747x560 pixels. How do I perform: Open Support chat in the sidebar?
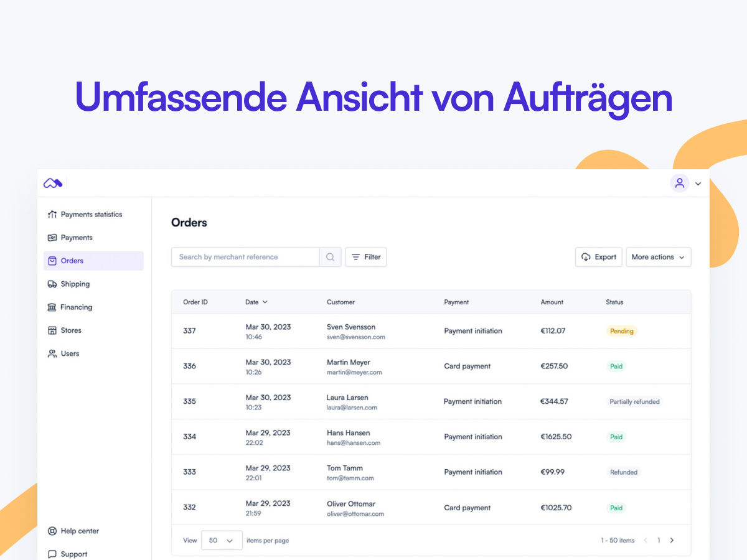click(x=73, y=554)
